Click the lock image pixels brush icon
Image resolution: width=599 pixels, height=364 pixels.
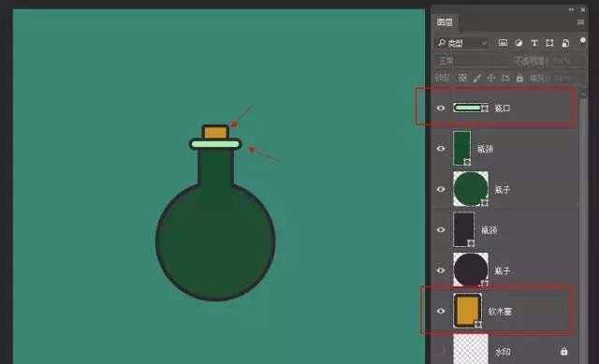pos(476,79)
